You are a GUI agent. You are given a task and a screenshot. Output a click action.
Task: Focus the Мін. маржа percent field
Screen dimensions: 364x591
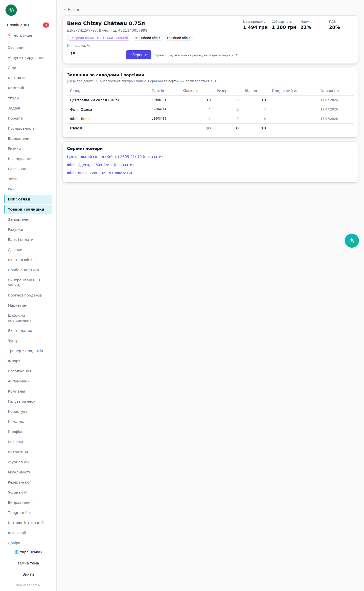click(x=95, y=54)
